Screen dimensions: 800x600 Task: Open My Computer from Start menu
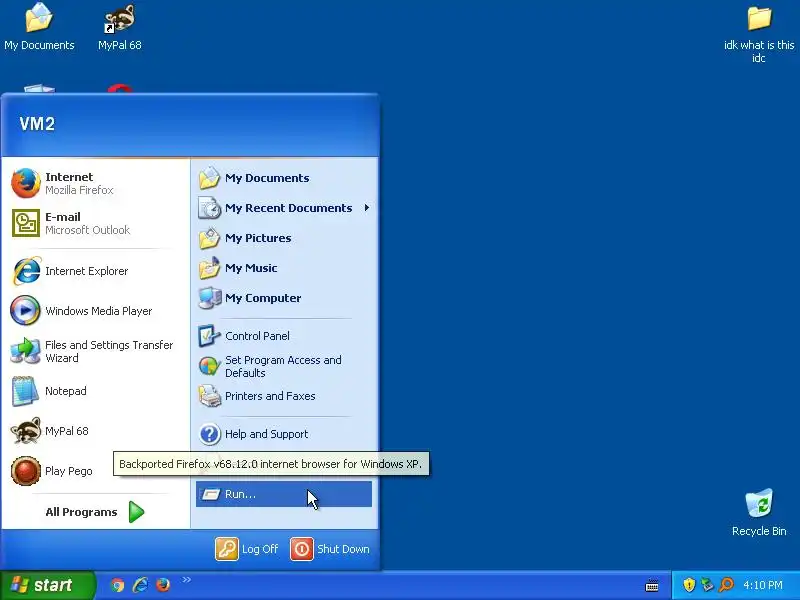284,298
